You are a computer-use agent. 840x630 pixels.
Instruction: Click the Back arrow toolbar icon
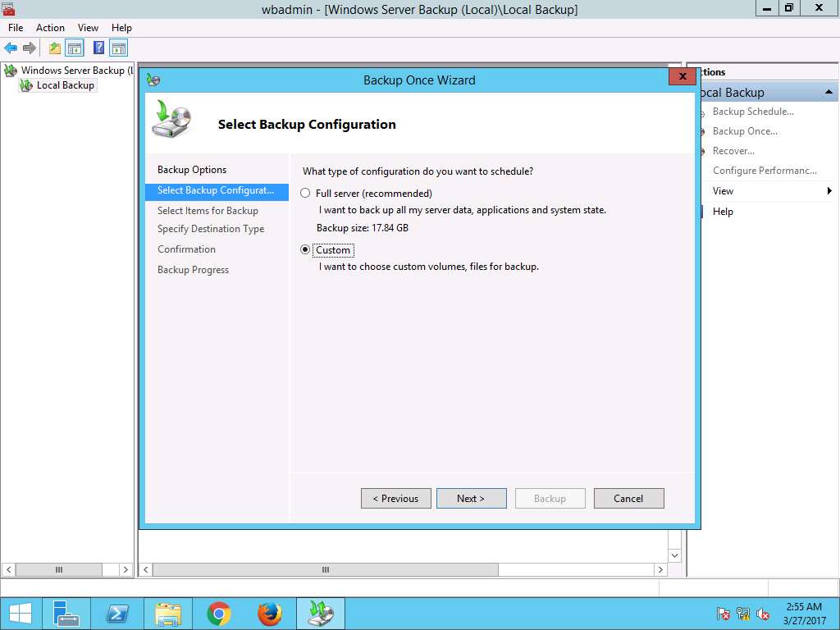tap(10, 48)
